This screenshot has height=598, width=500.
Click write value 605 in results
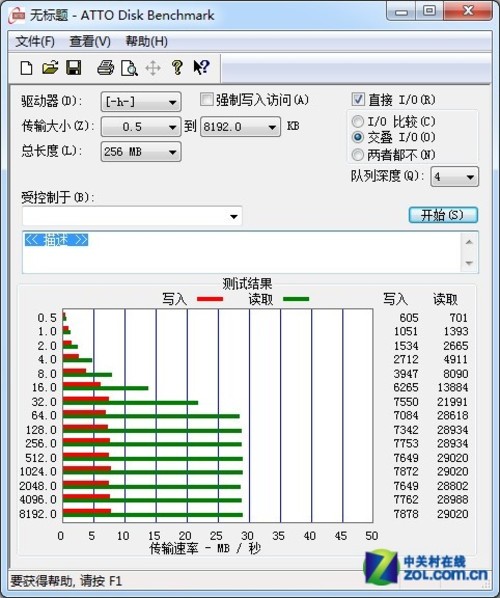click(x=409, y=318)
